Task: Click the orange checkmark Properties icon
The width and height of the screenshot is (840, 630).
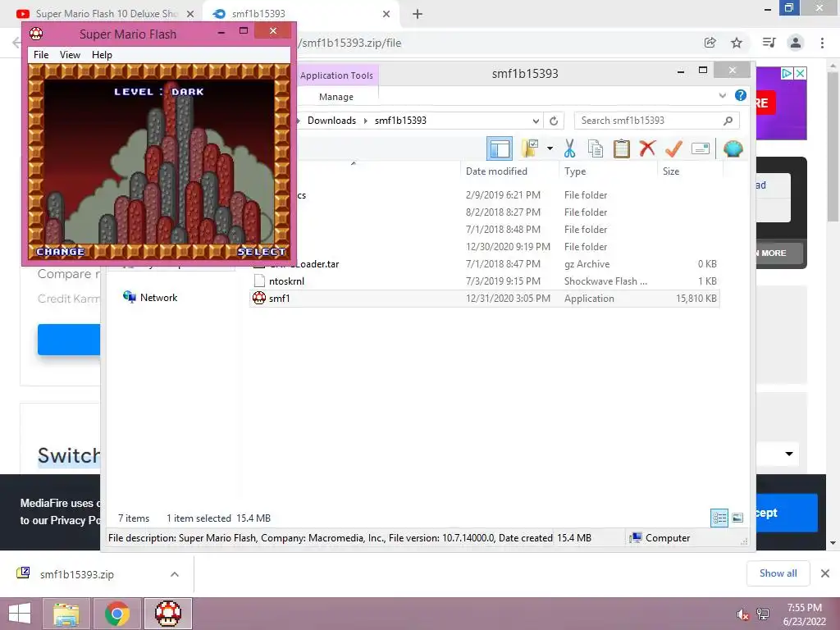Action: pos(673,148)
